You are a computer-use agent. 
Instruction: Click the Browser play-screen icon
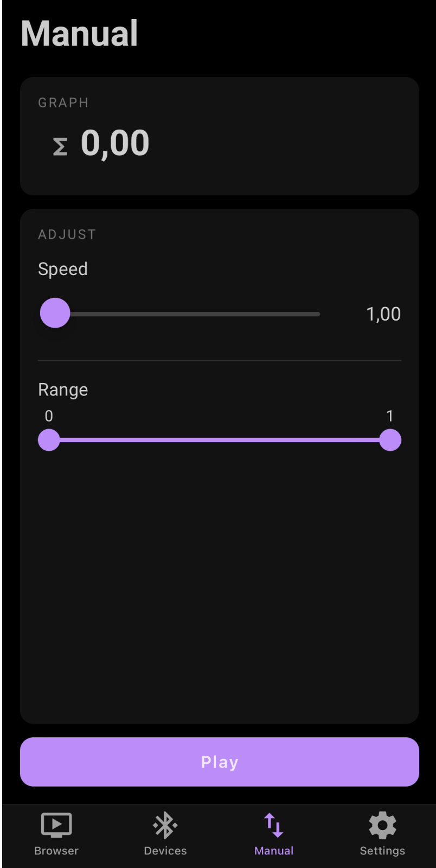tap(56, 825)
